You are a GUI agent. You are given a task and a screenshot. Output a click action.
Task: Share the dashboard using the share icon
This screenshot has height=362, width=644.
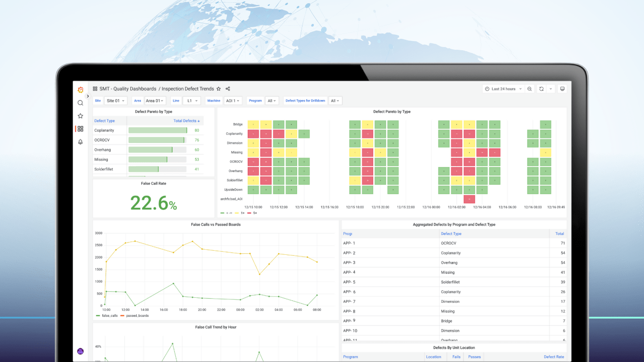pos(228,89)
